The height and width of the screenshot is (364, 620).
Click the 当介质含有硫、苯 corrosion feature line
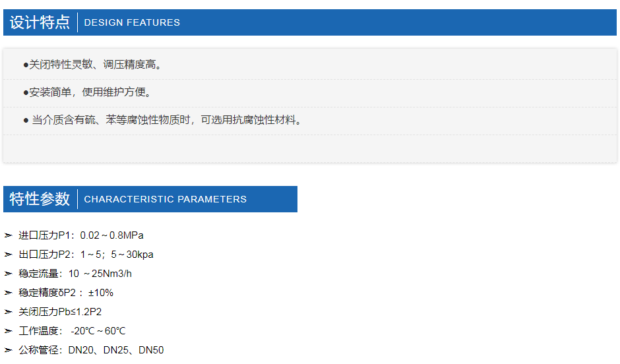[162, 120]
